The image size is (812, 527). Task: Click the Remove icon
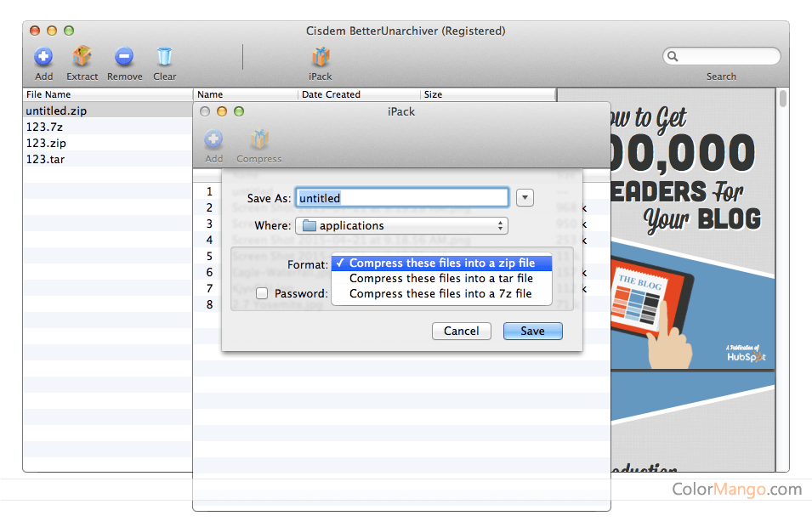tap(124, 59)
